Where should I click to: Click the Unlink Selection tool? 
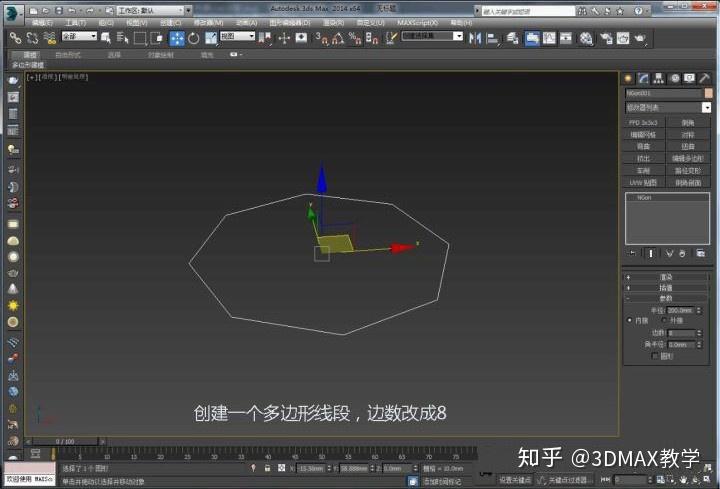[x=32, y=38]
